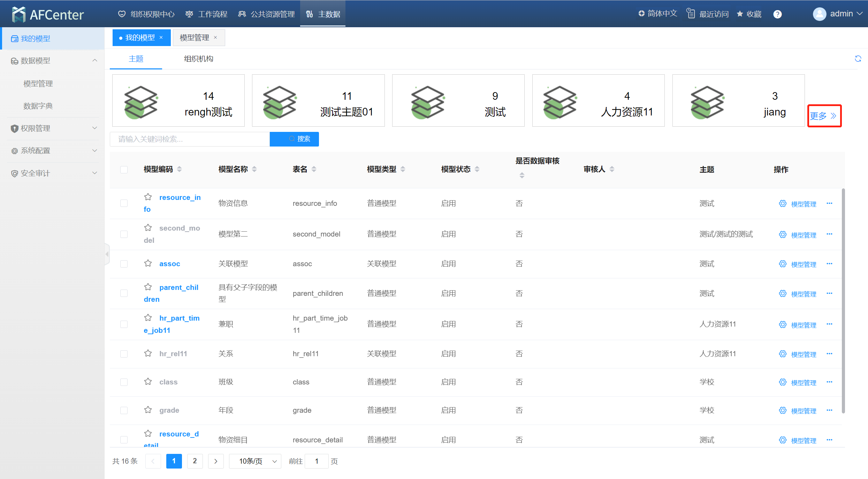Open the 10条/页 page size dropdown
This screenshot has height=479, width=868.
pyautogui.click(x=255, y=461)
